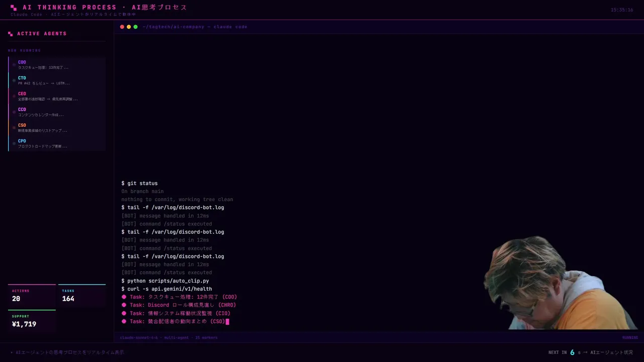Select the CPO agent name in the sidebar
644x362 pixels.
[x=22, y=141]
